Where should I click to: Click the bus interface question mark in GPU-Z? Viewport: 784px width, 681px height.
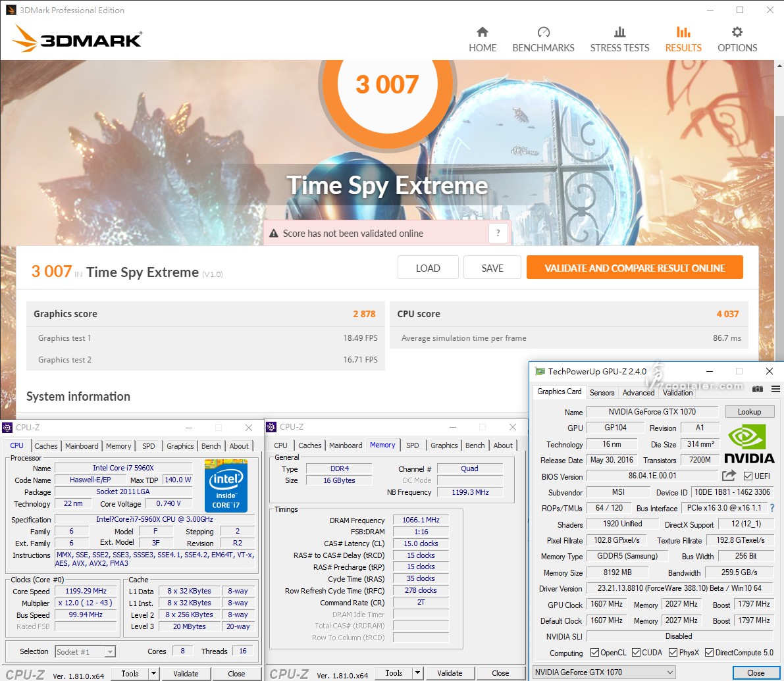772,508
